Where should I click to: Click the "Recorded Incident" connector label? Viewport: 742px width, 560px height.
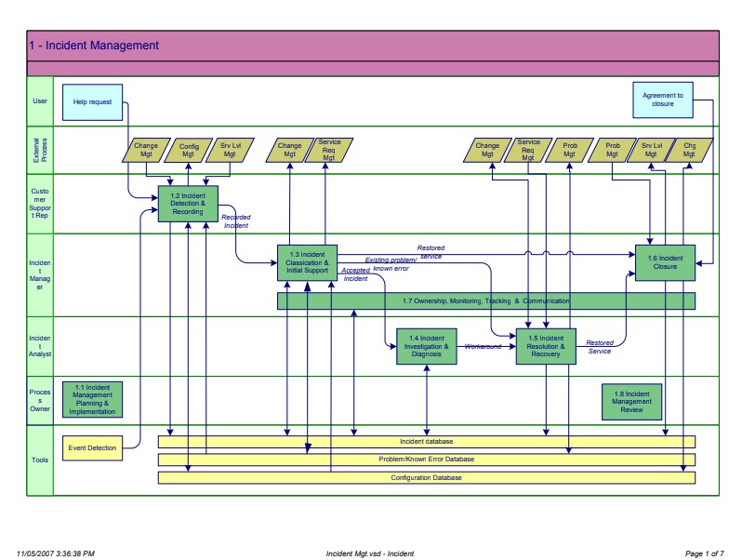pyautogui.click(x=236, y=221)
